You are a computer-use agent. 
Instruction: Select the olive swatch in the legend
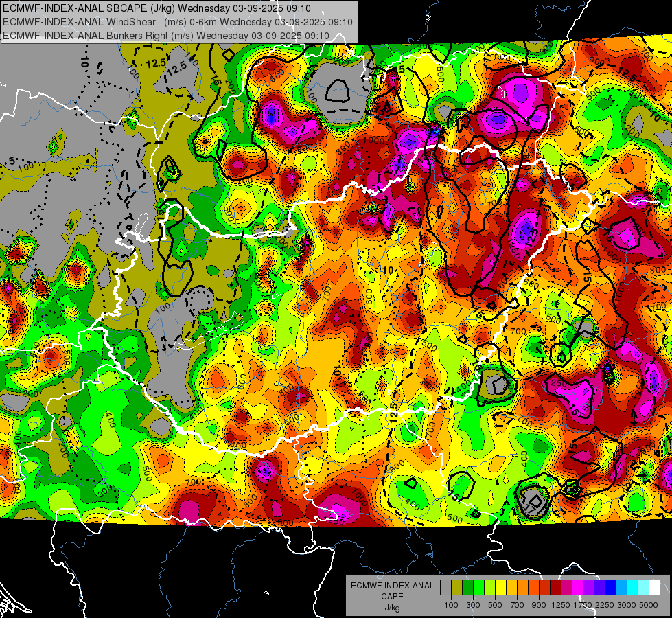pos(457,588)
